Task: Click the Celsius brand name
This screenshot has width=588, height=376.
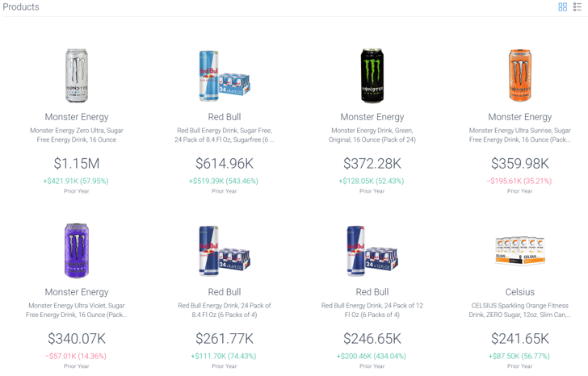Action: (x=520, y=292)
